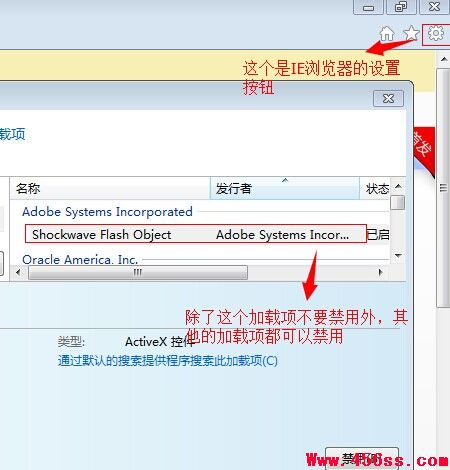Click the add-on list scroll up arrow

(x=398, y=186)
